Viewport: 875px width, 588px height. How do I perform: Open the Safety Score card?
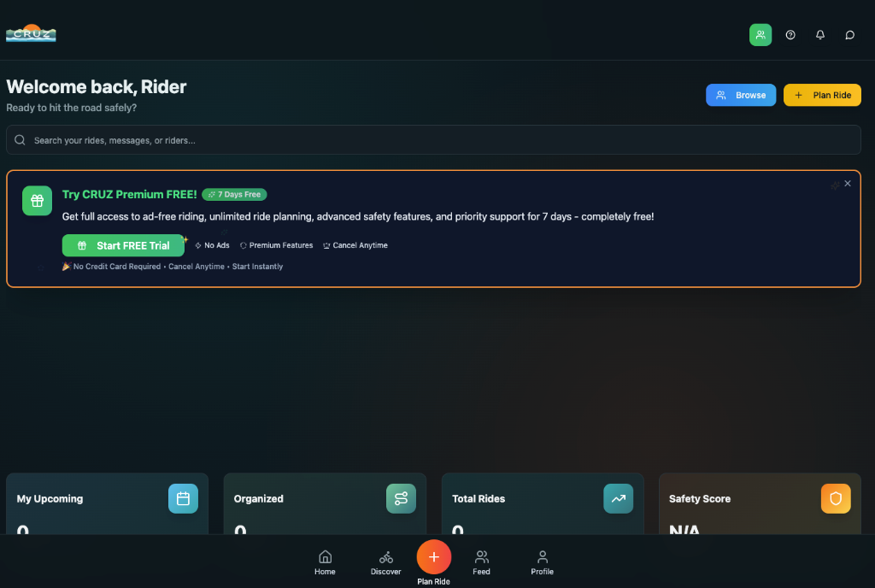[x=760, y=503]
